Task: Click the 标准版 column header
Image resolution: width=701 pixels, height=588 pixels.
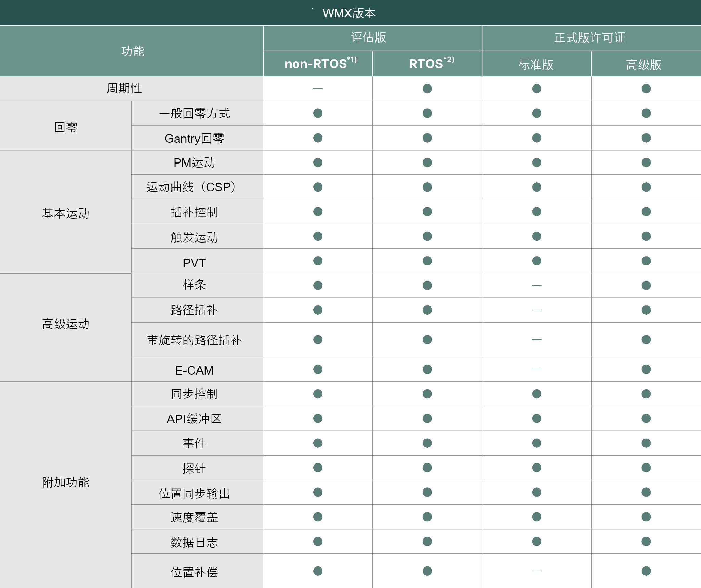Action: 537,64
